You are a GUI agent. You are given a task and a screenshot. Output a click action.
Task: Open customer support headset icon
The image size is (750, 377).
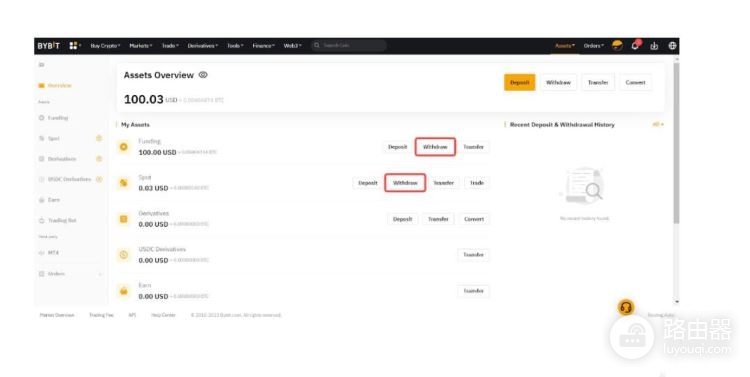(x=626, y=307)
